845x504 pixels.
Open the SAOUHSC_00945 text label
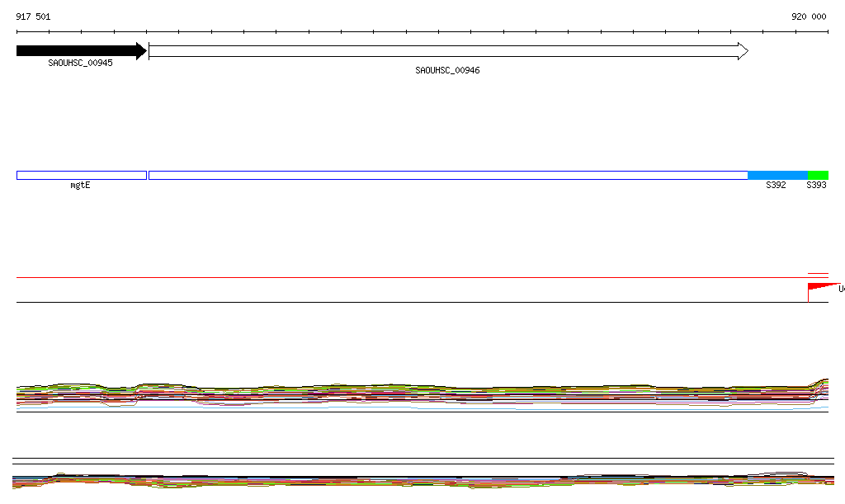[80, 63]
